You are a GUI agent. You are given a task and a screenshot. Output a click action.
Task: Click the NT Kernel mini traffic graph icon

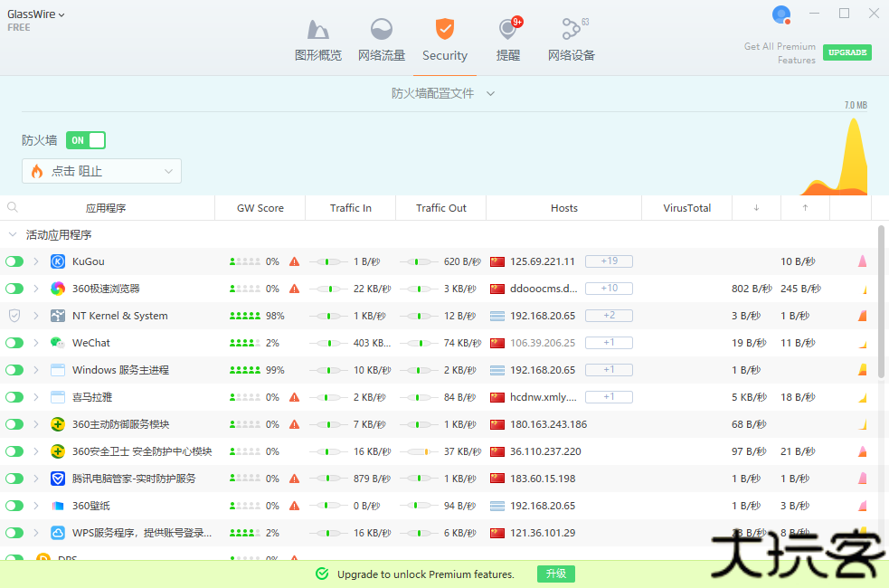pos(863,316)
